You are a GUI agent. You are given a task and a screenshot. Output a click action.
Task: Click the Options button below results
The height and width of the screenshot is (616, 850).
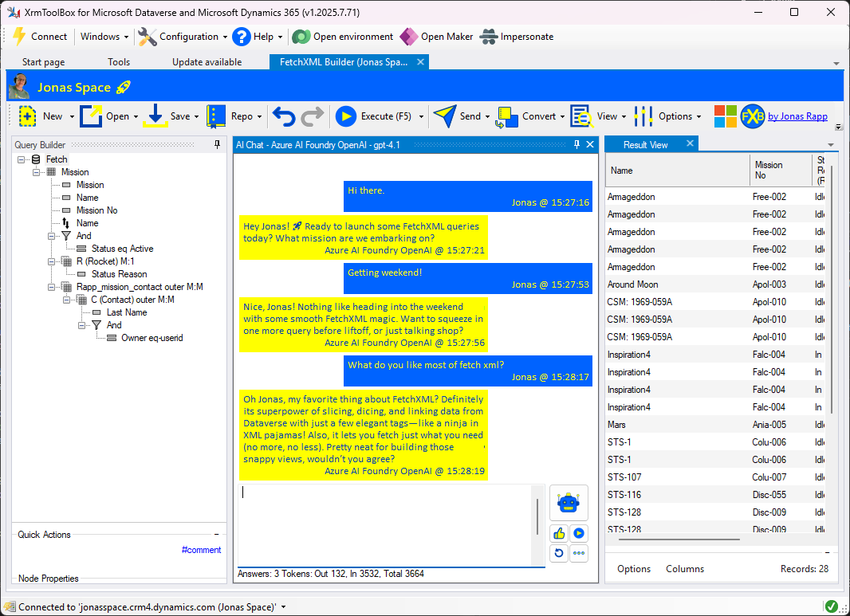[x=634, y=569]
